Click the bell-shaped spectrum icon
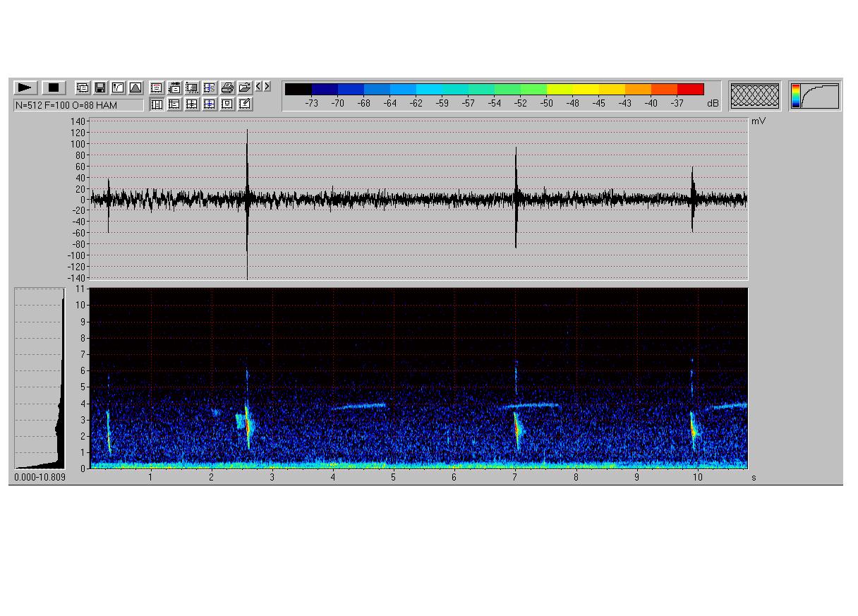Screen dimensions: 858x616 tap(135, 87)
